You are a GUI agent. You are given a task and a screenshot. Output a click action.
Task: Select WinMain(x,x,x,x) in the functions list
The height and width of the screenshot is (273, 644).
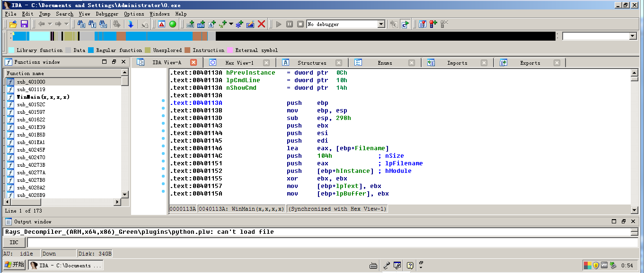(x=44, y=97)
